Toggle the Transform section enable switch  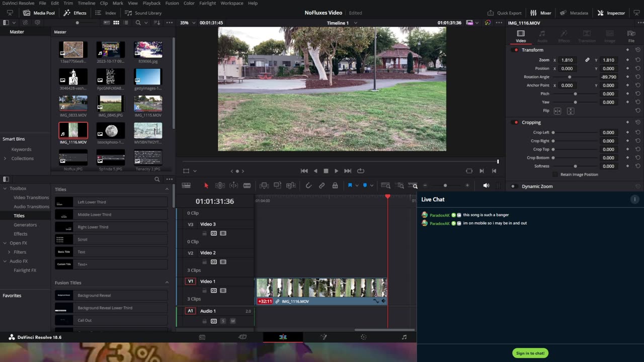[515, 50]
